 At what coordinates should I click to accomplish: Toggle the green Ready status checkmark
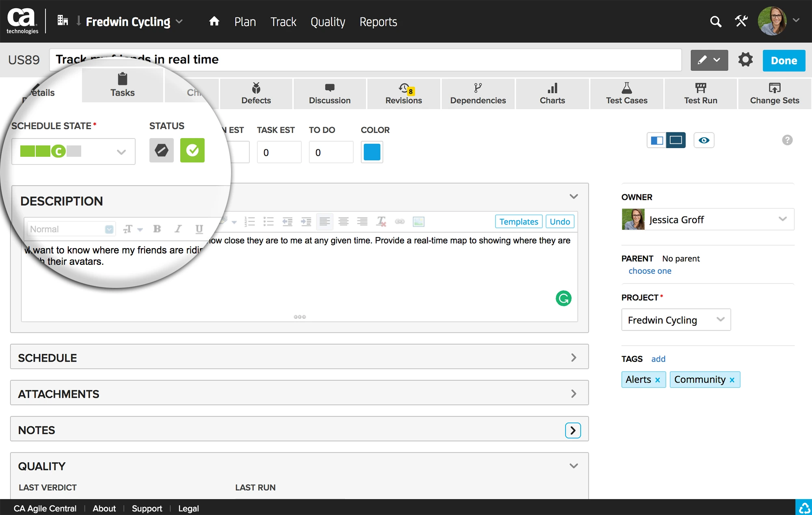click(192, 151)
